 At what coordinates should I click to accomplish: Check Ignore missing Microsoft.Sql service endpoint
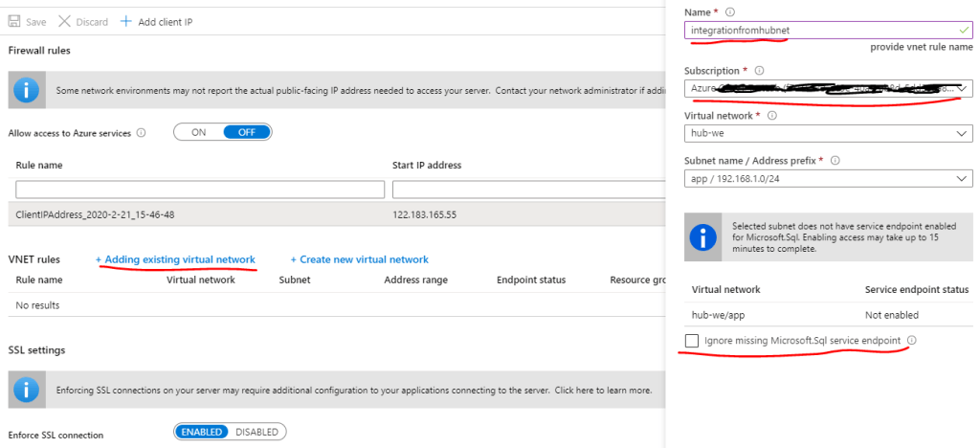pyautogui.click(x=692, y=341)
